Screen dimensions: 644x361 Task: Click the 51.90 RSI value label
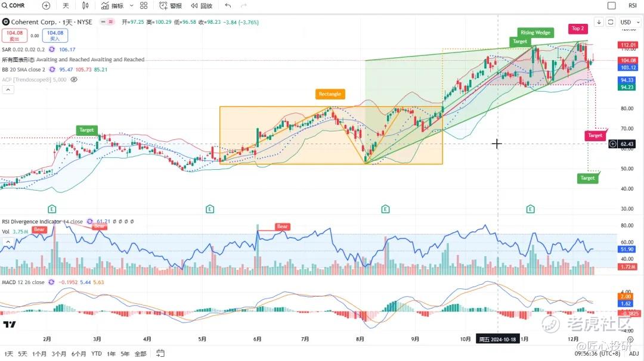tap(627, 249)
